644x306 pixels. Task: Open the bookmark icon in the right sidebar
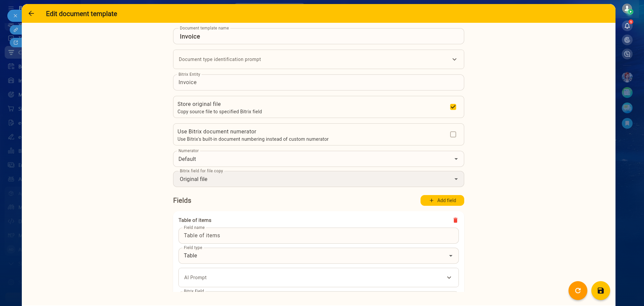pos(627,123)
